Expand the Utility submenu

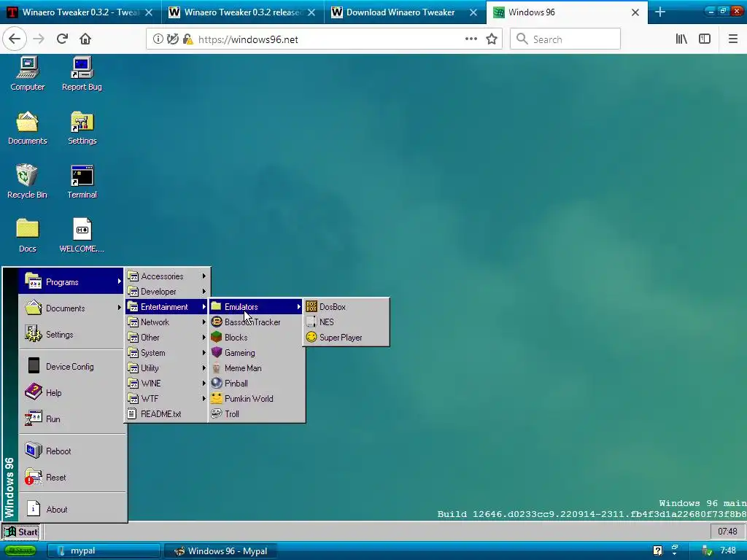(167, 368)
